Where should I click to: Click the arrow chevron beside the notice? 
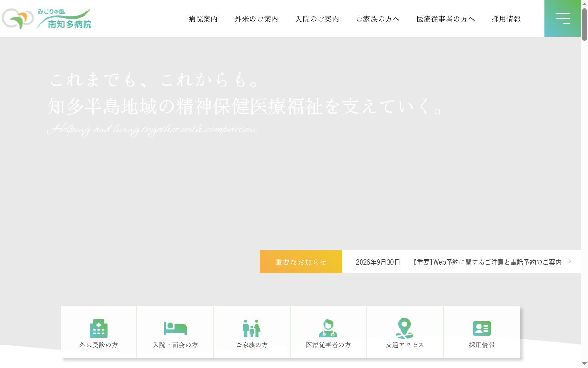pos(570,261)
